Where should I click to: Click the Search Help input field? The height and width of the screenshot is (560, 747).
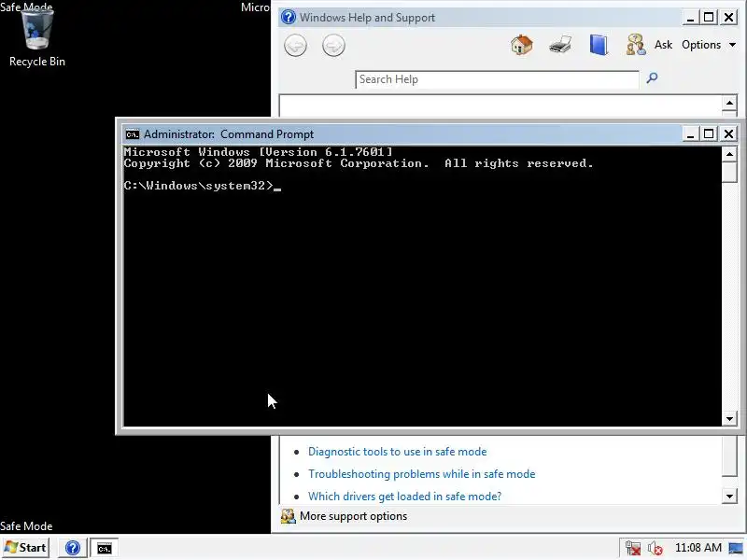497,79
